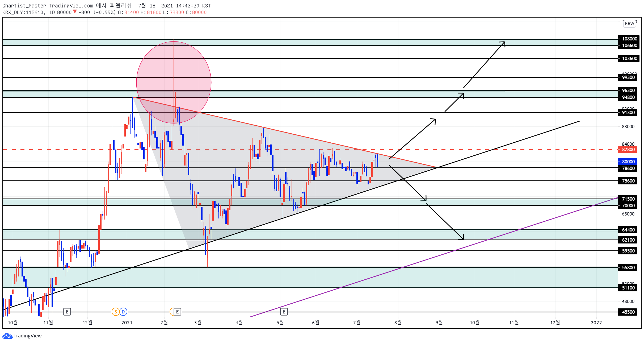
Task: Click the blue D dividend marker
Action: click(x=123, y=312)
